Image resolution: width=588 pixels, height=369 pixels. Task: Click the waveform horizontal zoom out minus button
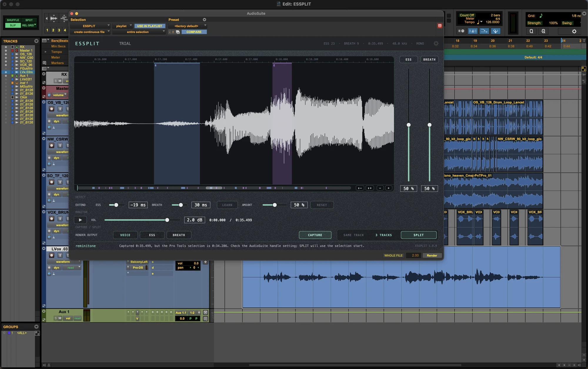380,188
